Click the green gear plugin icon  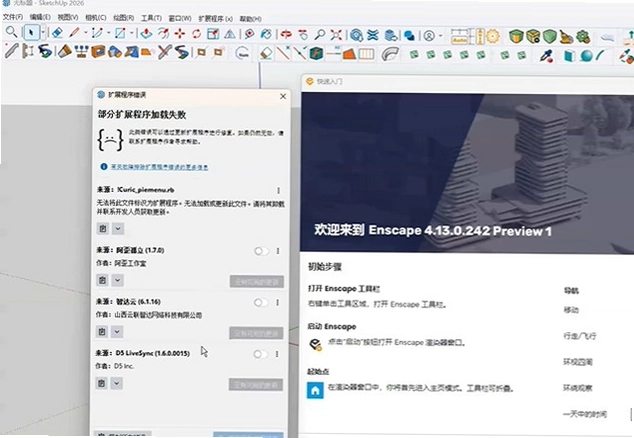pos(583,37)
